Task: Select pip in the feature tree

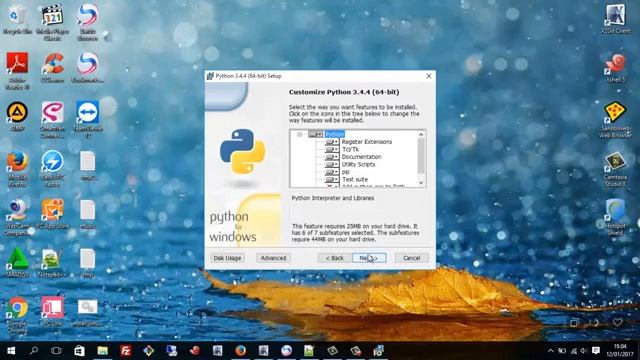Action: [345, 172]
